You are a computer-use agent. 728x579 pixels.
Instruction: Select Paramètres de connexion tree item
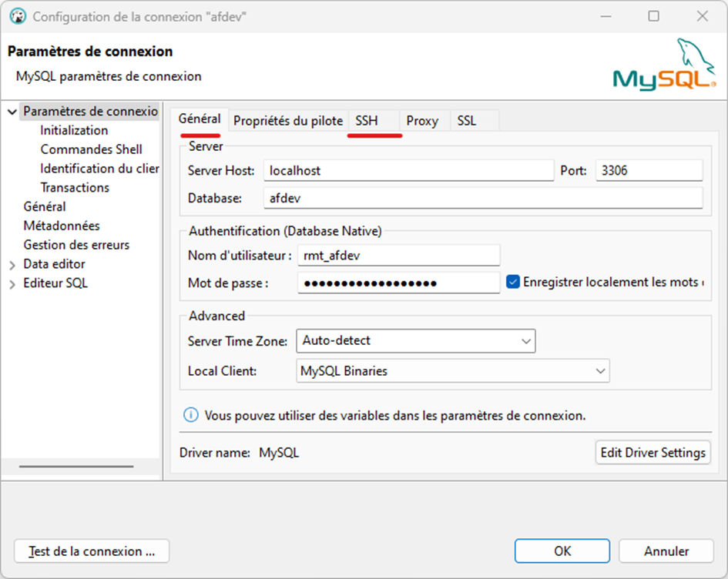[91, 112]
